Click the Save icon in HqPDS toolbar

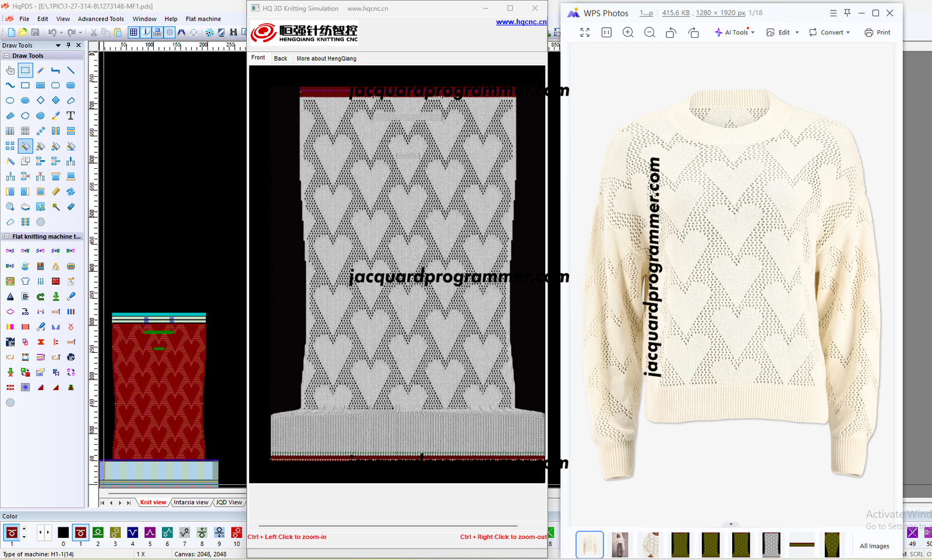coord(35,33)
